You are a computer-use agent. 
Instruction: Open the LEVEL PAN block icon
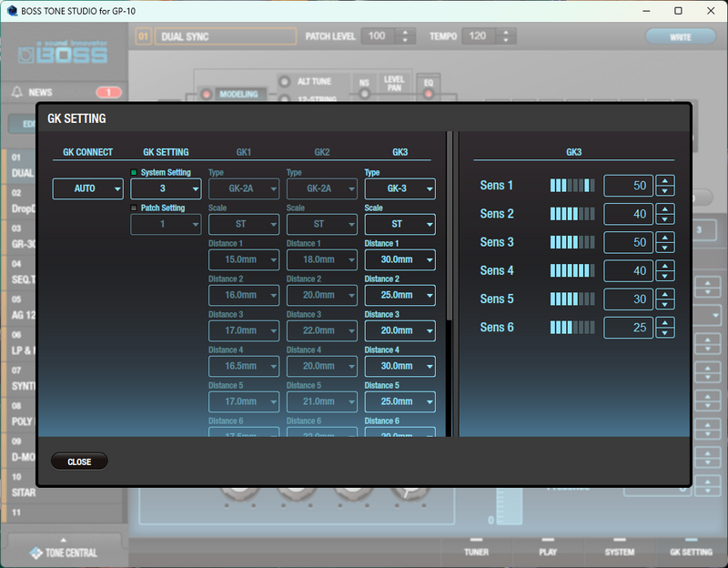point(393,84)
